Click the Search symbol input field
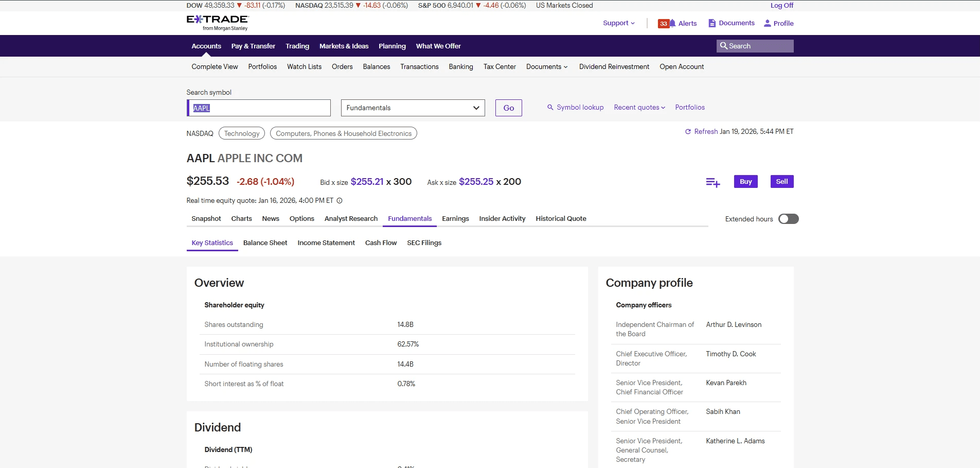The image size is (980, 468). coord(259,108)
